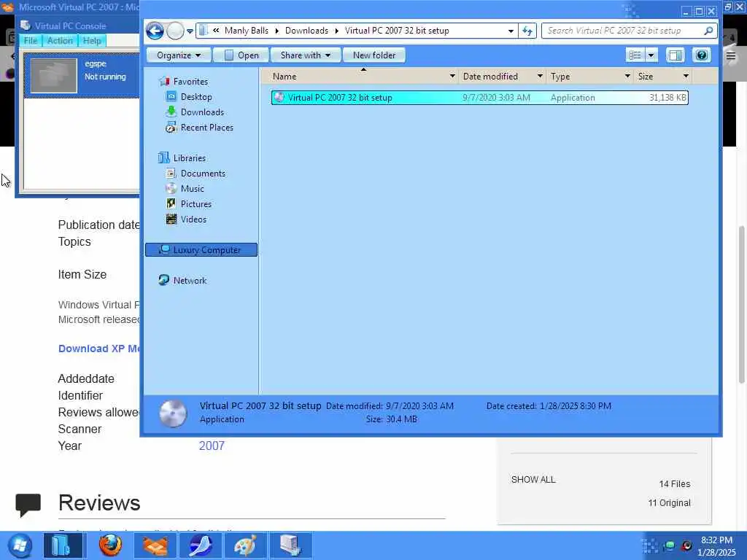This screenshot has width=747, height=560.
Task: Open the Date modified filter dropdown arrow
Action: tap(540, 76)
